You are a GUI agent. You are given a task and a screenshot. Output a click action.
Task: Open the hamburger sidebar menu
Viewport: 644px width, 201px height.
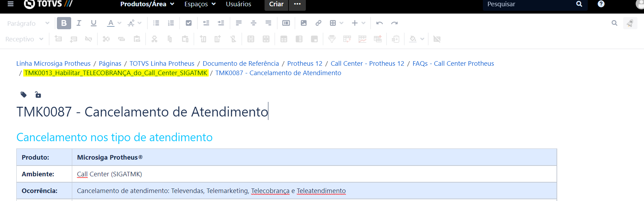point(10,4)
